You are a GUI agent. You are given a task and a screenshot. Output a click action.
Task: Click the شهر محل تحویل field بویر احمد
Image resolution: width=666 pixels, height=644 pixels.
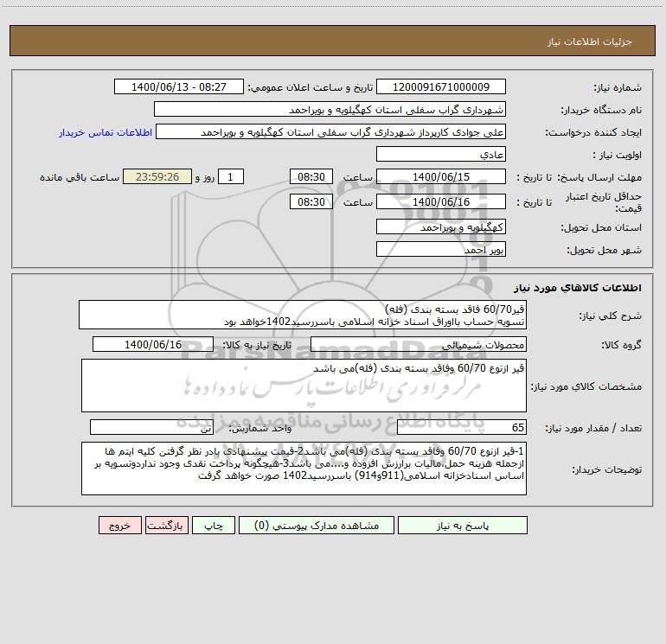tap(441, 249)
